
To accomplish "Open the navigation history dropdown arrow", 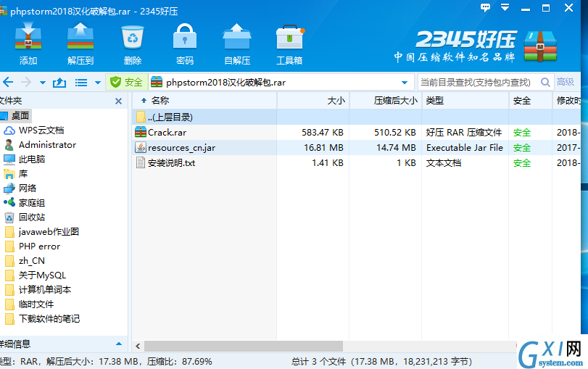I will [x=42, y=83].
